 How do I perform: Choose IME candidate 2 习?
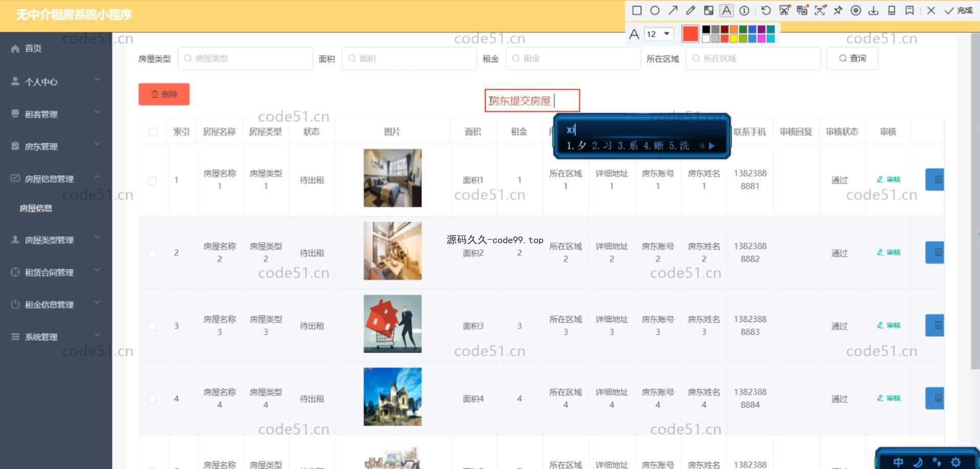pos(602,146)
